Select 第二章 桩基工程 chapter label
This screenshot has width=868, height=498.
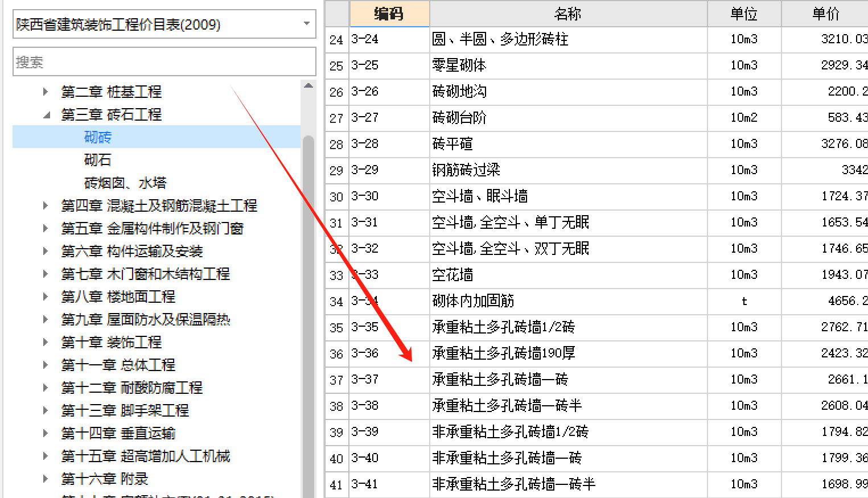(x=112, y=92)
